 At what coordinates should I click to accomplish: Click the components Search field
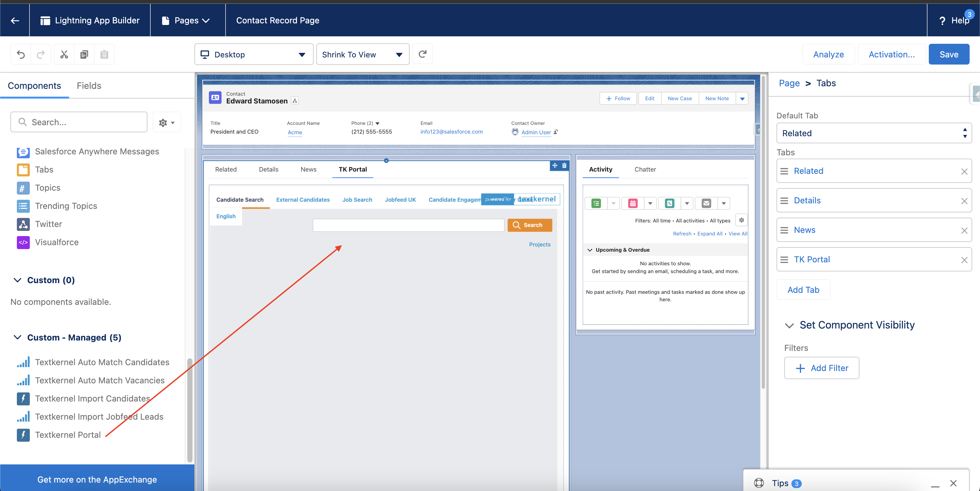[x=79, y=122]
